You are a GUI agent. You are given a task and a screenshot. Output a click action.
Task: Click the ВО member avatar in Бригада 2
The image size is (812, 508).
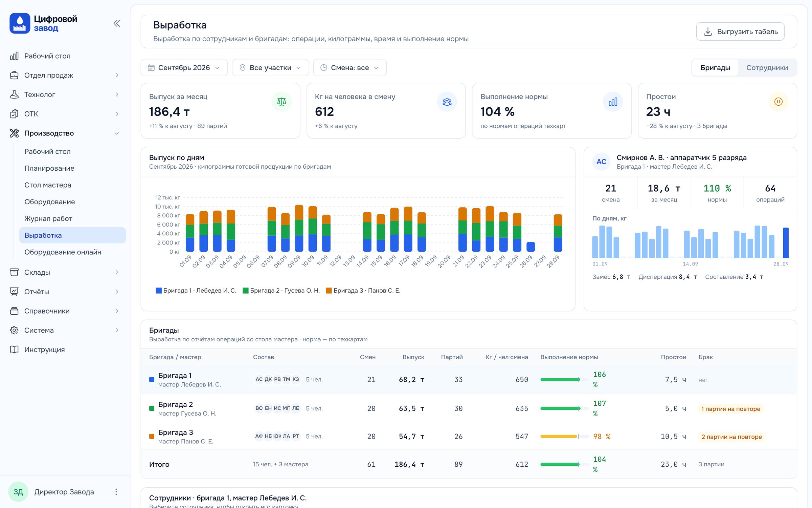pos(259,408)
